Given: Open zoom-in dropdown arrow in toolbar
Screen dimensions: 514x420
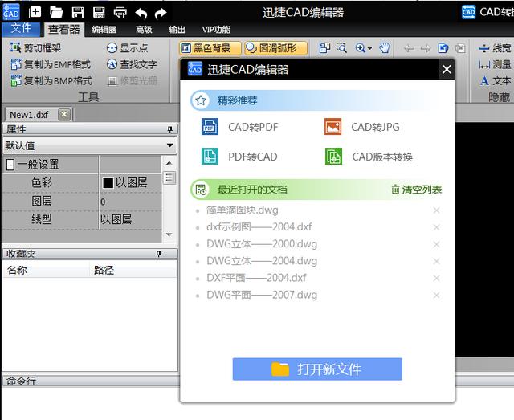Looking at the screenshot, I should 369,48.
